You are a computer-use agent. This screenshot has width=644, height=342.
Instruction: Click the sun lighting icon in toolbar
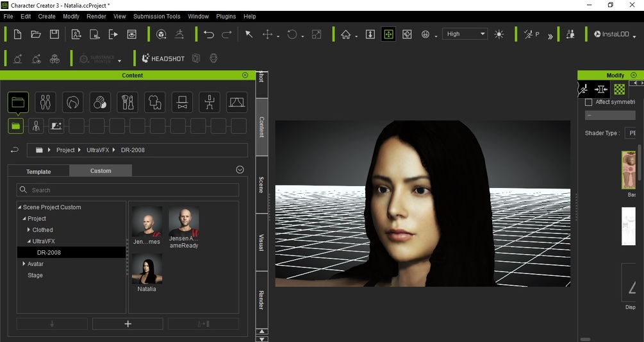coord(499,34)
